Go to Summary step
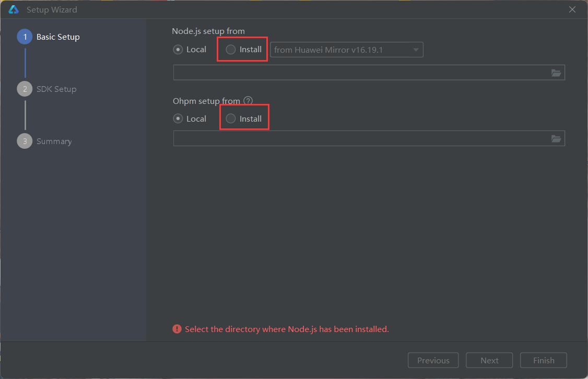 [44, 141]
